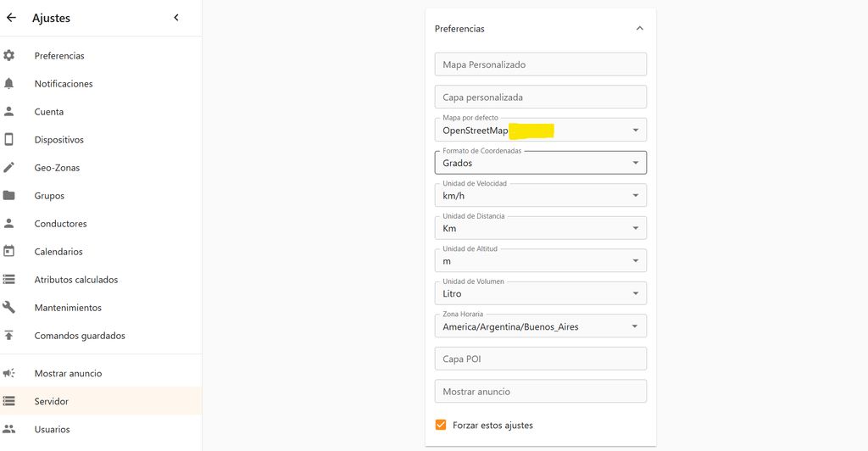Click the Capa POI input field
The image size is (868, 451).
point(540,359)
